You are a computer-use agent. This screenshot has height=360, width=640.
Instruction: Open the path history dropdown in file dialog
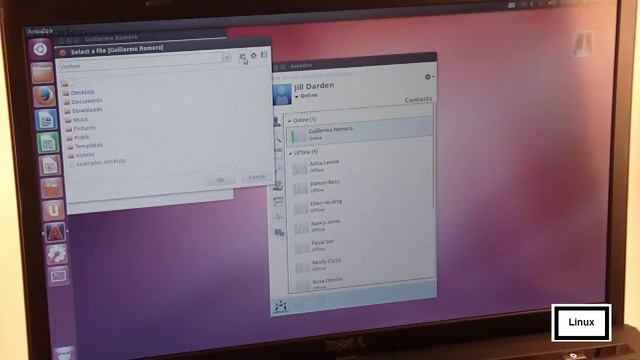point(227,58)
